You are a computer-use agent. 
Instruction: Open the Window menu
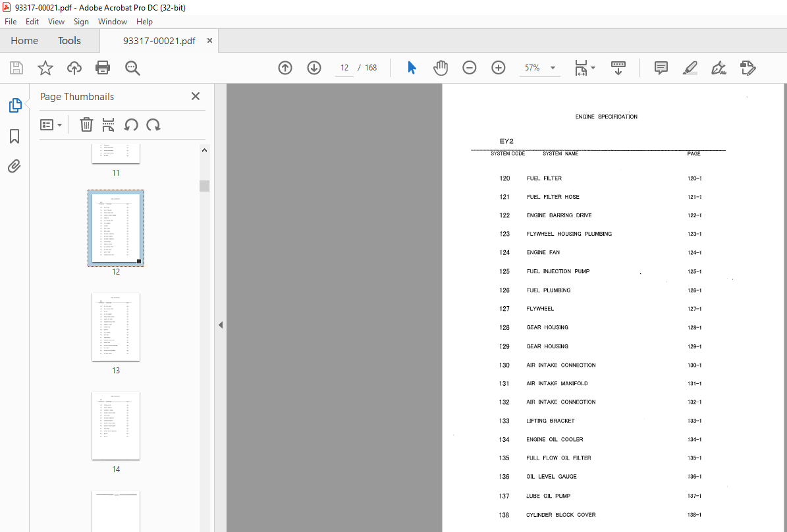(113, 22)
